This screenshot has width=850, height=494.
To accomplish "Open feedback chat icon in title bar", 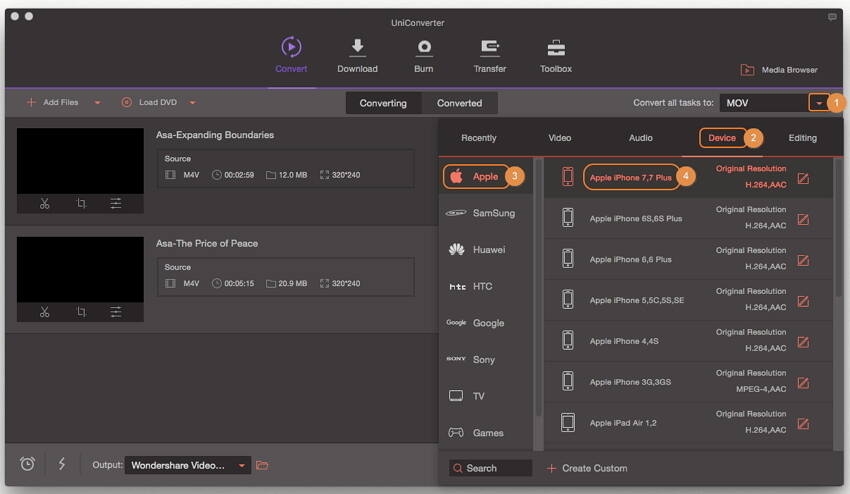I will point(832,17).
